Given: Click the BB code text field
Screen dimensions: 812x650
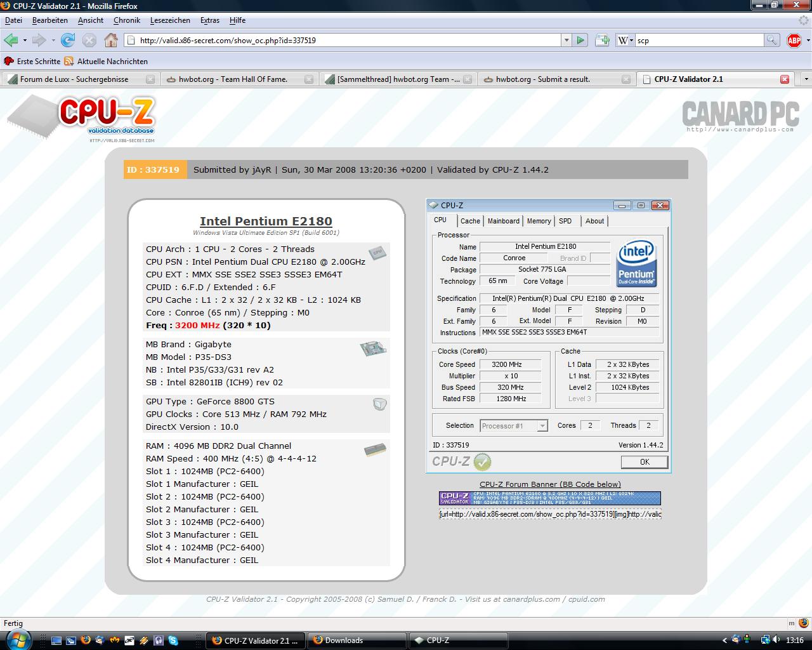Looking at the screenshot, I should [x=549, y=514].
